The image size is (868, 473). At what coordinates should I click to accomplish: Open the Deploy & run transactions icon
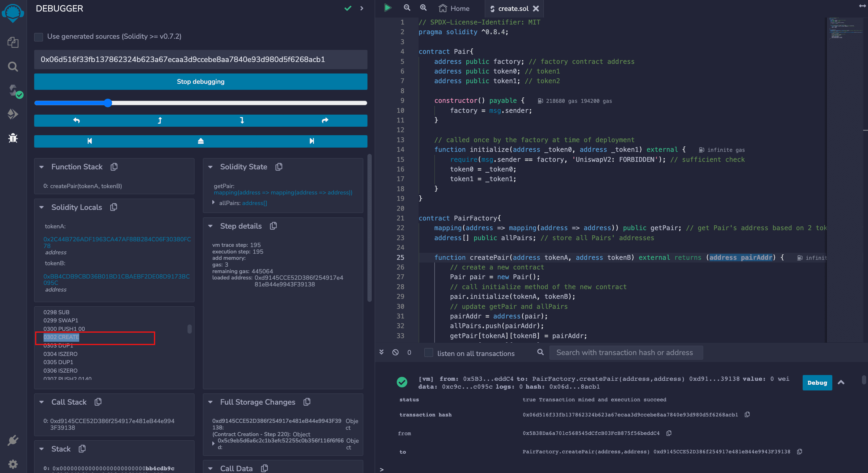tap(13, 114)
